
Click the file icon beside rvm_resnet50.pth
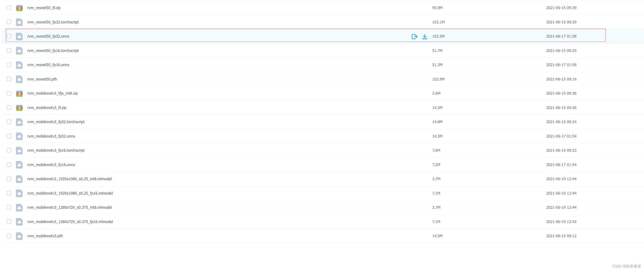[x=19, y=79]
